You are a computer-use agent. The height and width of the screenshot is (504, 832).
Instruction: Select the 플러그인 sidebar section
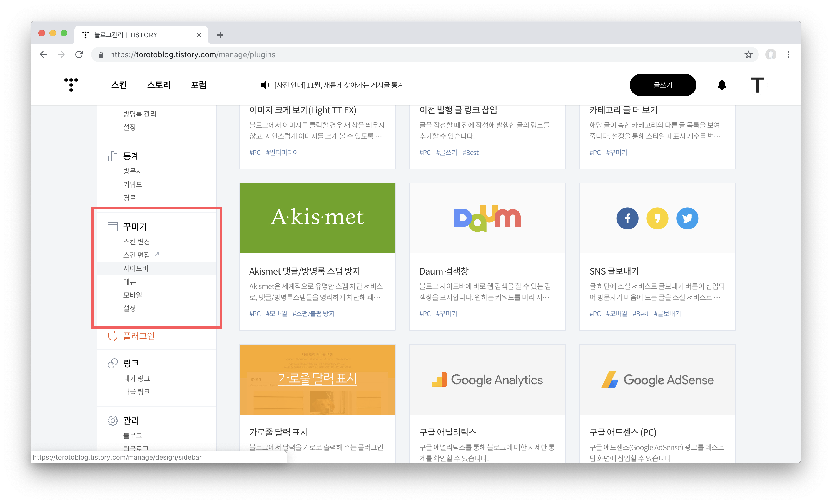(x=138, y=336)
